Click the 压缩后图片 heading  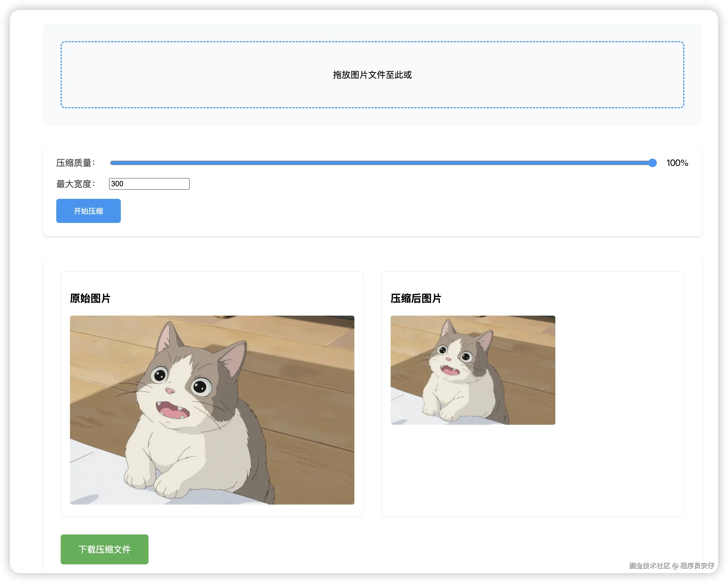click(416, 298)
